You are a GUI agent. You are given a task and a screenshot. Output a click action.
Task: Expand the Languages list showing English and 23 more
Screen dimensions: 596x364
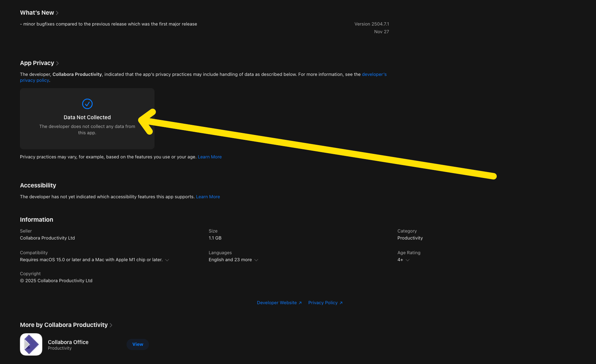(x=256, y=260)
